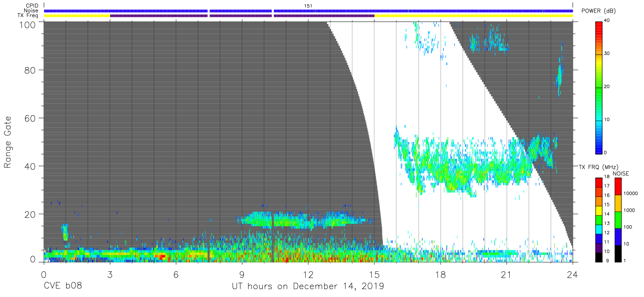Click the 10000 label on NOISE scale
644x297 pixels.
630,194
